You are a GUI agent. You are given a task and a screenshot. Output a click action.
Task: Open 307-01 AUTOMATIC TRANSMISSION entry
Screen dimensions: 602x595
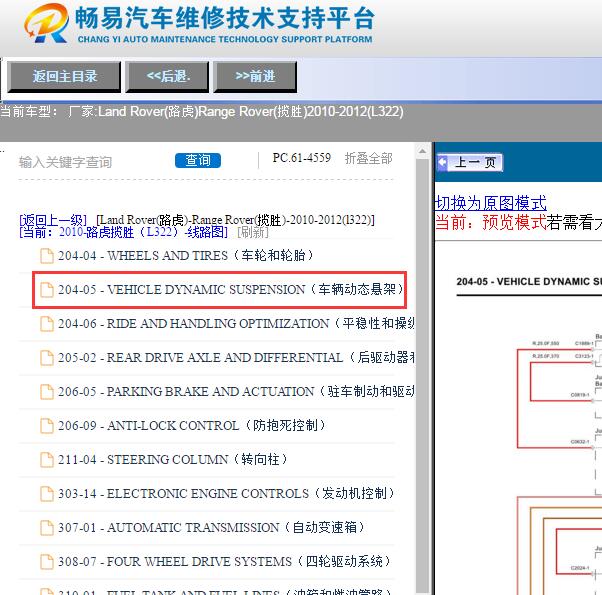pos(211,528)
